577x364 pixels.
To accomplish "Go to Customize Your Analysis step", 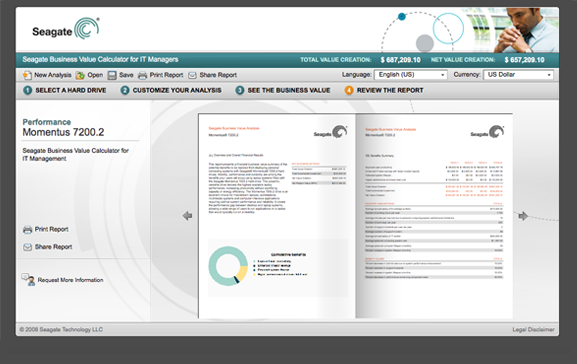I will 177,90.
